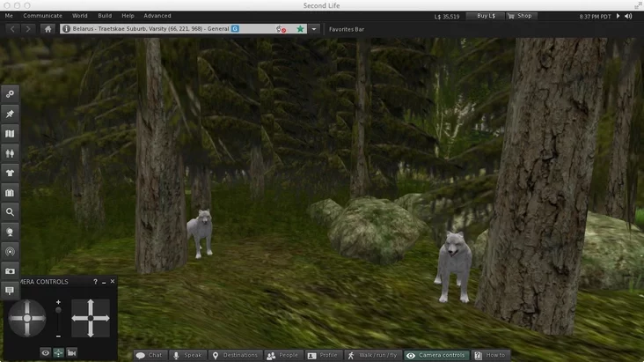
Task: Click the parcel restrictions indicator icon
Action: (x=281, y=29)
